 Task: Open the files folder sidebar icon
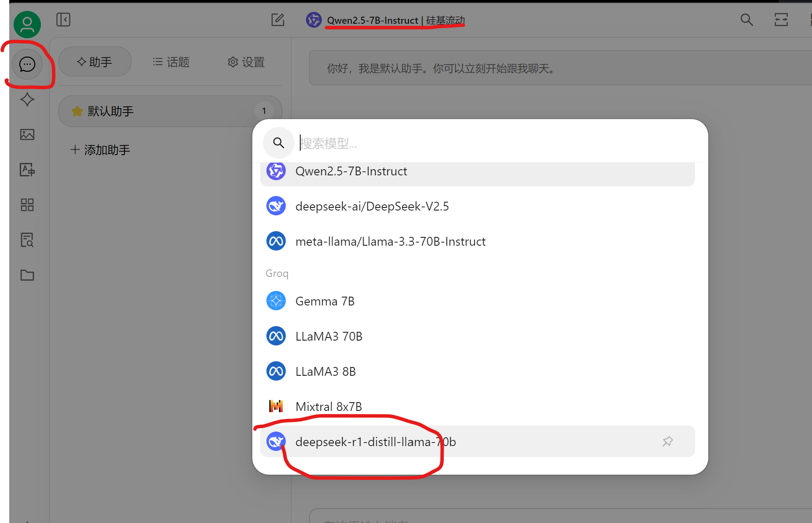click(x=27, y=275)
